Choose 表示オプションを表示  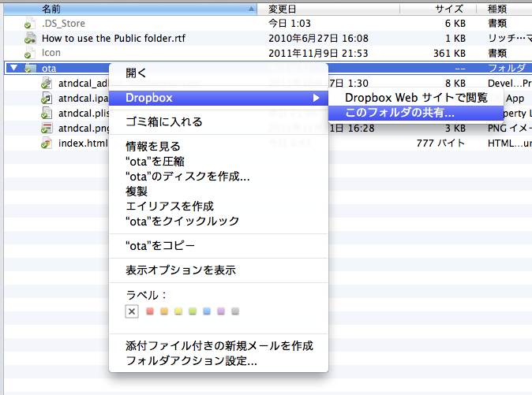pos(219,270)
